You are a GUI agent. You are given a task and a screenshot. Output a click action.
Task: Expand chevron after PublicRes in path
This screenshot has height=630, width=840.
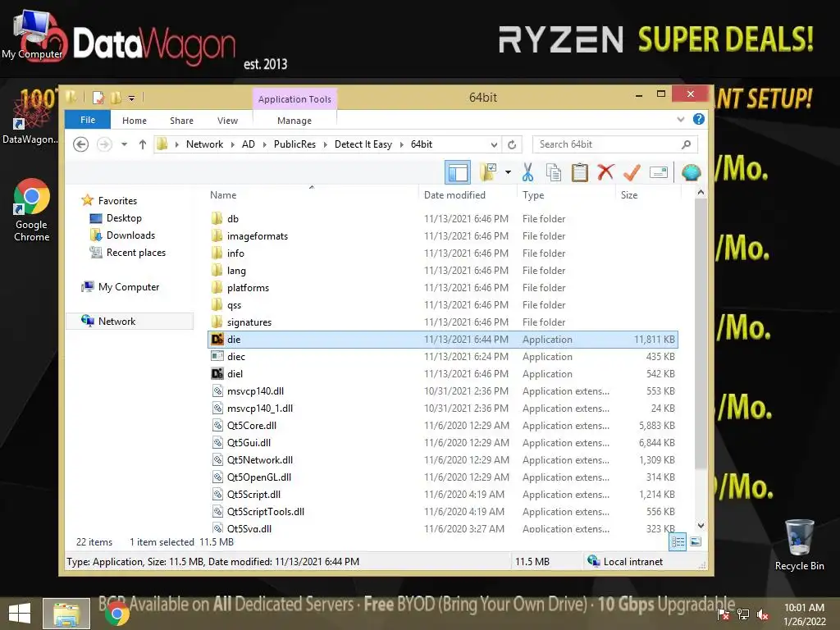(325, 144)
